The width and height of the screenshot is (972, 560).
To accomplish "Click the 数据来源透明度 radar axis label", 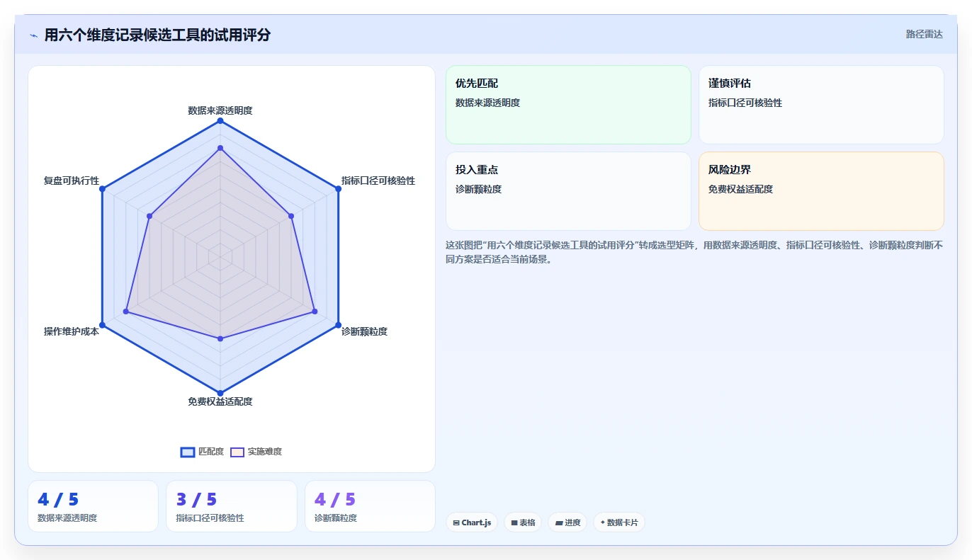I will tap(220, 110).
